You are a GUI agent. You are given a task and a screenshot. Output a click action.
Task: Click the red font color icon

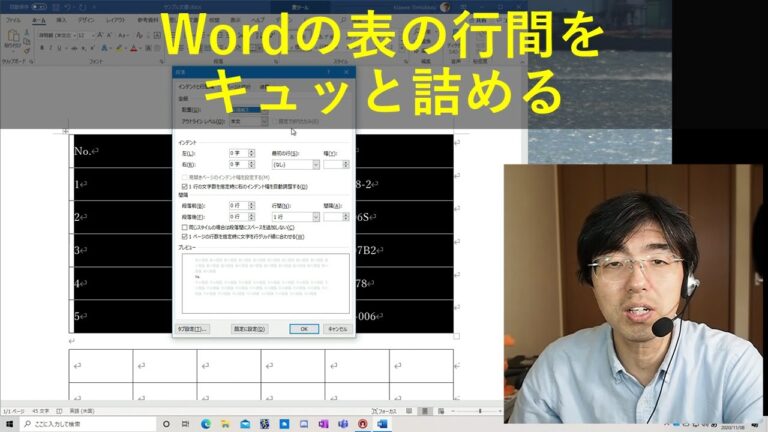(134, 48)
